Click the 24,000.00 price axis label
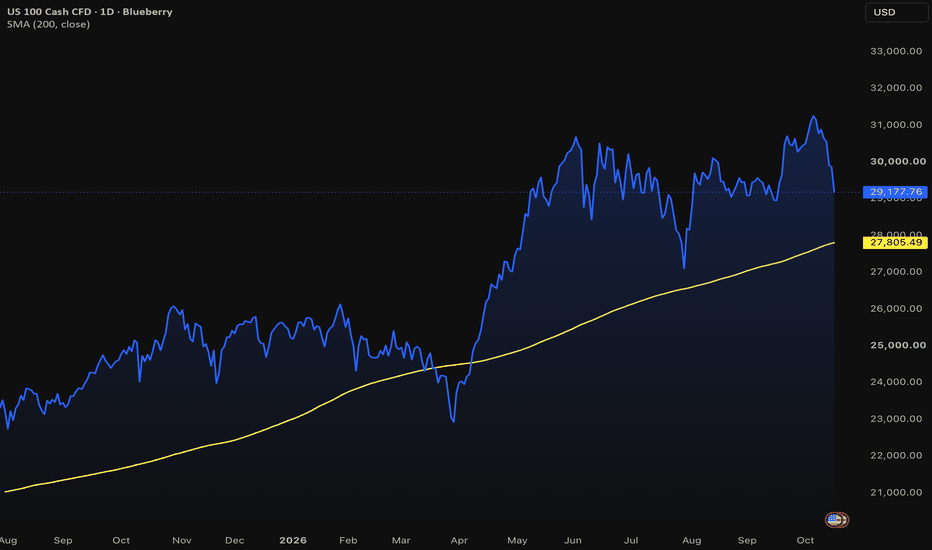 tap(896, 382)
